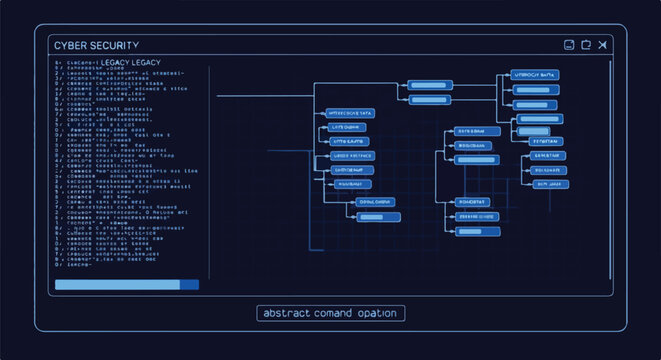Click the "CYBER SECURITY" window title
Viewport: 661px width, 360px height.
[x=97, y=46]
